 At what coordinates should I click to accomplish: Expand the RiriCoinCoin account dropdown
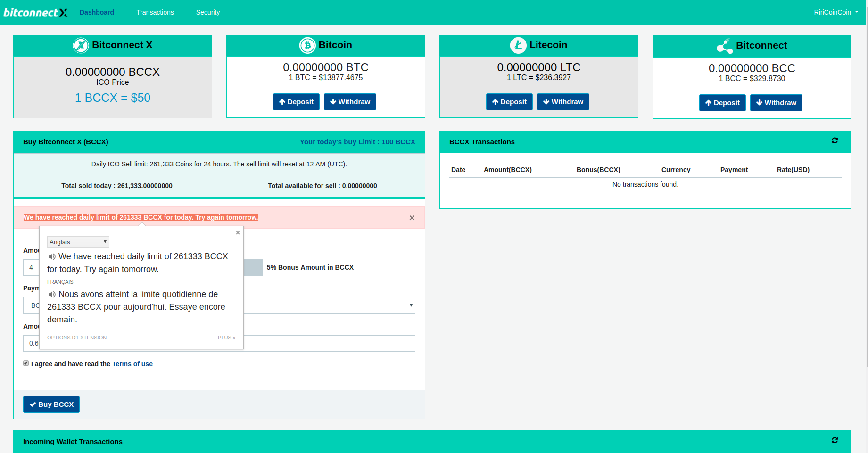pos(836,12)
